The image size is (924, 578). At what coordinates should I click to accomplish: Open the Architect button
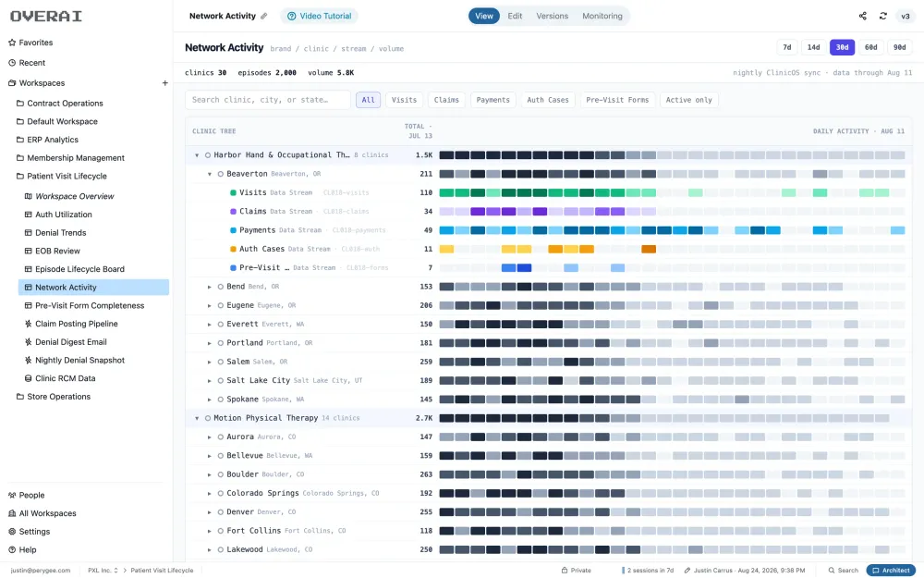(891, 571)
